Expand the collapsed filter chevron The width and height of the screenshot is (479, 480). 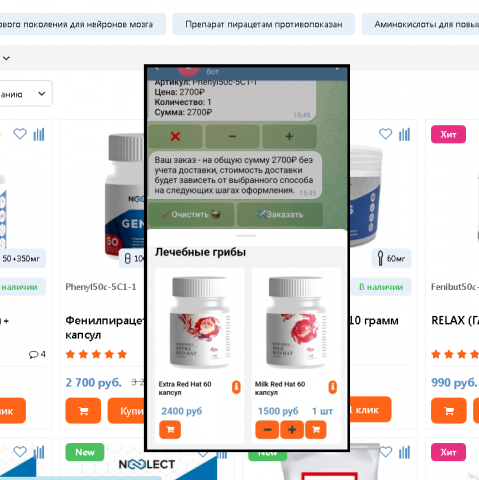(6, 58)
